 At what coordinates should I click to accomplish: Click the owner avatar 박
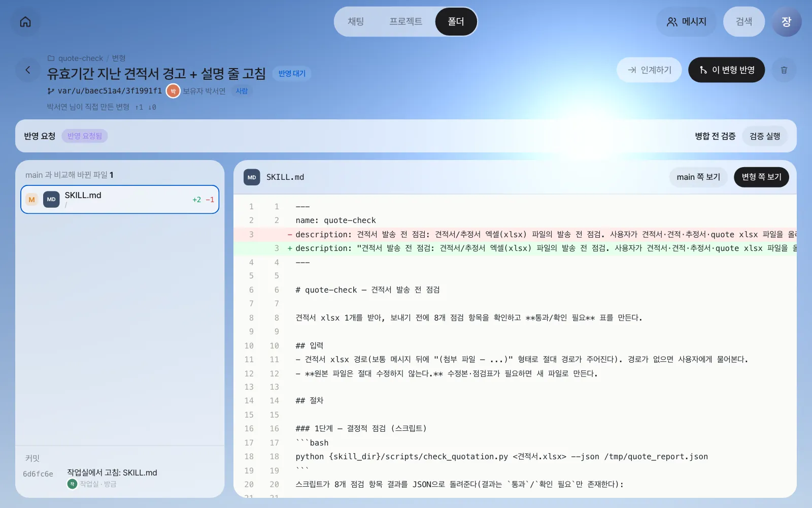(x=173, y=91)
